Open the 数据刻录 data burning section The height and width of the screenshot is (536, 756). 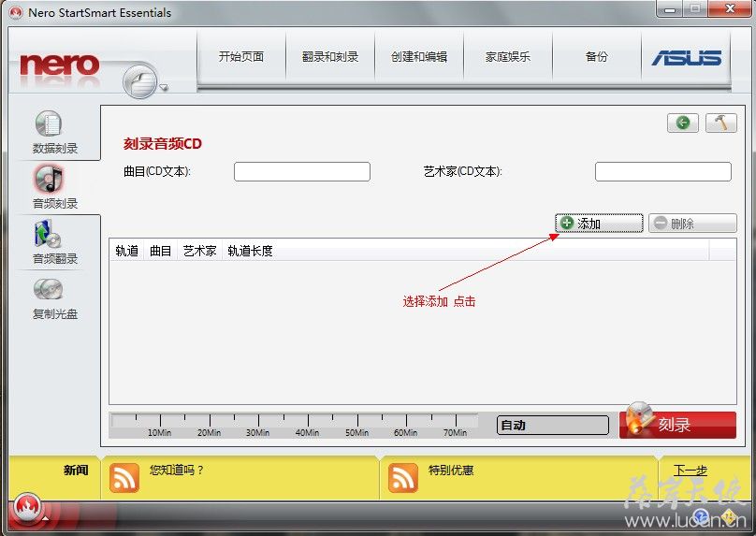pyautogui.click(x=54, y=132)
